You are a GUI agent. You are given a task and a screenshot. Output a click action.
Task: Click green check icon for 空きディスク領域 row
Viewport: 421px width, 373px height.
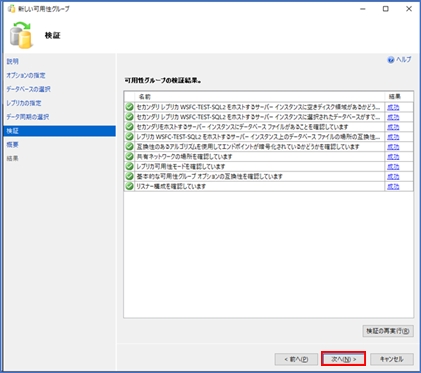129,107
